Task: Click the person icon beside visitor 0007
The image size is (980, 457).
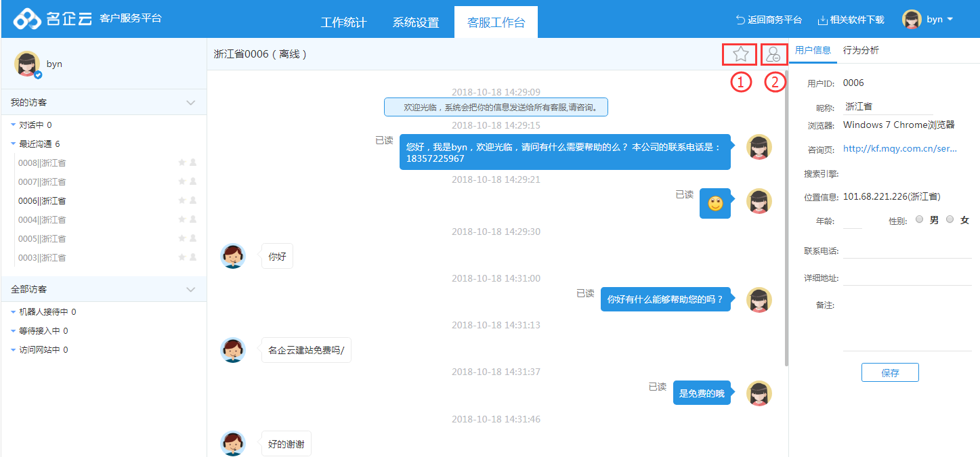Action: tap(193, 181)
